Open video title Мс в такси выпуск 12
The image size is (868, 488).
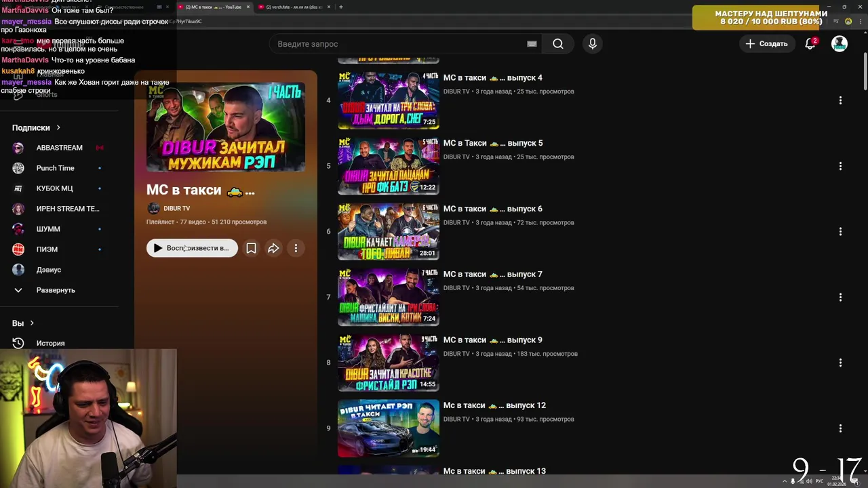click(x=494, y=405)
